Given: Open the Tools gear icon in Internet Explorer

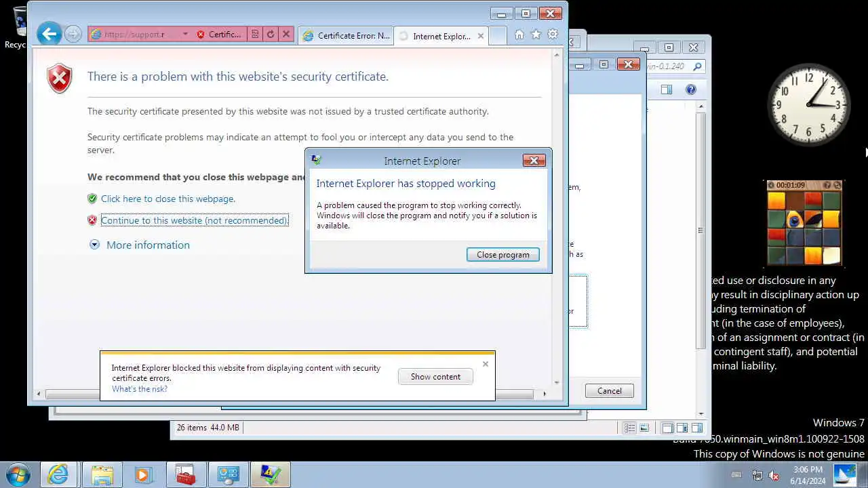Looking at the screenshot, I should coord(553,35).
